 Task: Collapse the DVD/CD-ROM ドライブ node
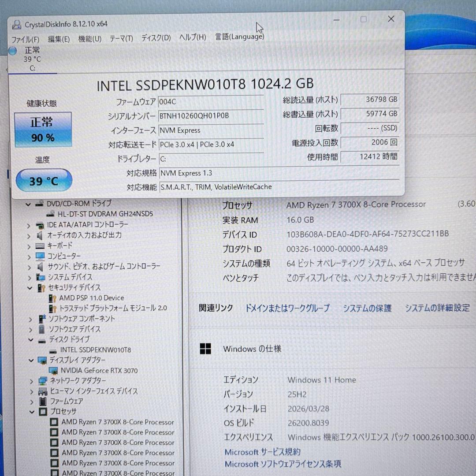point(28,205)
